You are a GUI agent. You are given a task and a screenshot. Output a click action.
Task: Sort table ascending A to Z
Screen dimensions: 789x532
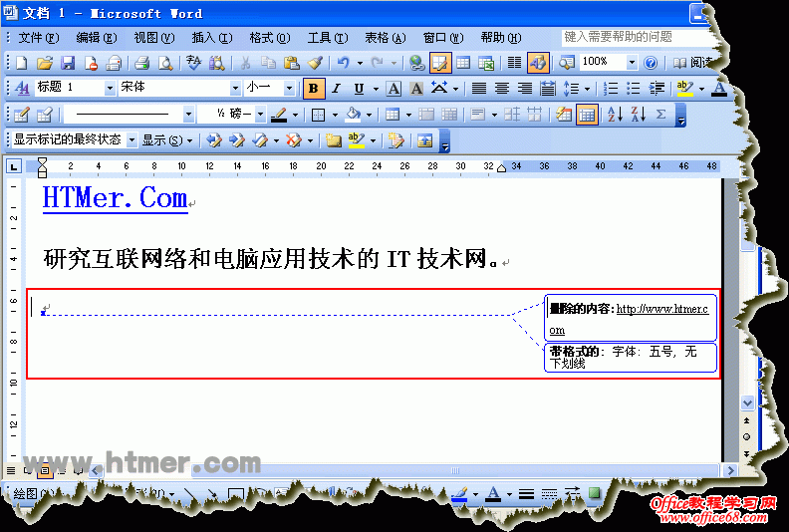coord(615,115)
